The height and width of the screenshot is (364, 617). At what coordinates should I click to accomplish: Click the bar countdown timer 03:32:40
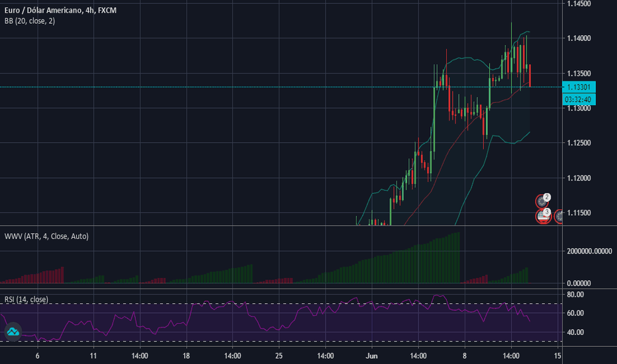pos(579,99)
